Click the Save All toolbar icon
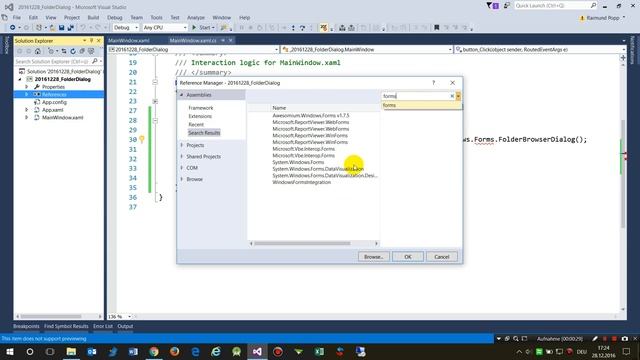The height and width of the screenshot is (360, 640). coord(70,28)
